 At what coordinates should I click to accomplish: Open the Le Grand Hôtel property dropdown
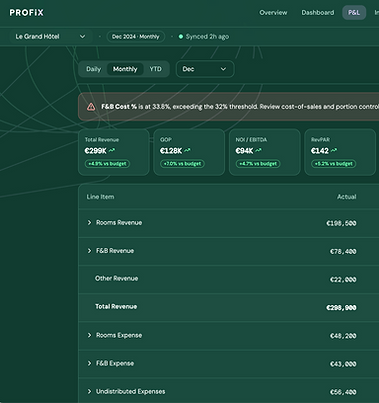50,37
